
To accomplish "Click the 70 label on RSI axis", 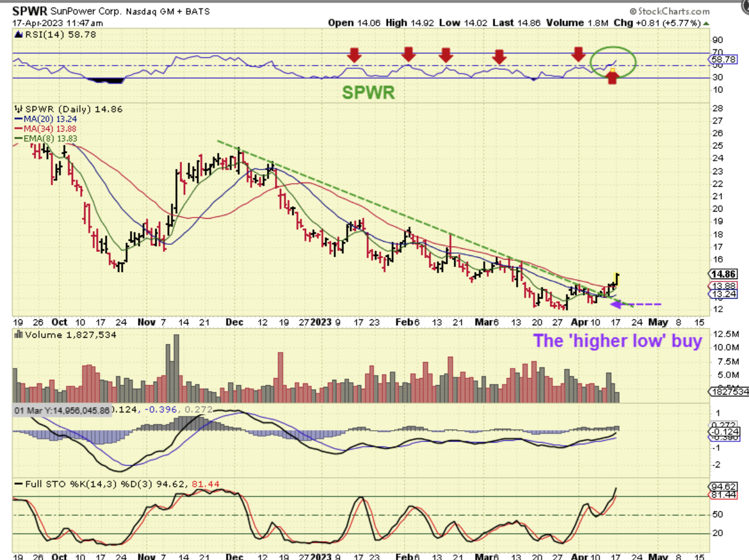I will (716, 52).
